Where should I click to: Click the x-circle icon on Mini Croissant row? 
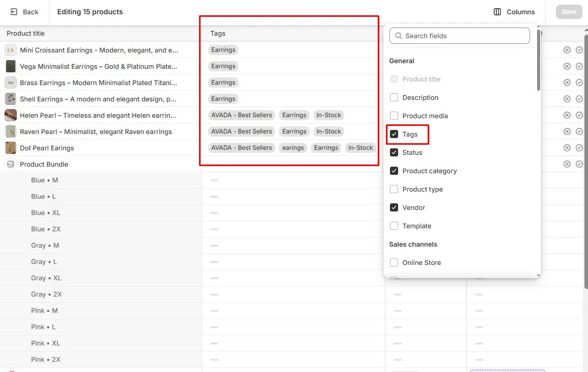[567, 49]
